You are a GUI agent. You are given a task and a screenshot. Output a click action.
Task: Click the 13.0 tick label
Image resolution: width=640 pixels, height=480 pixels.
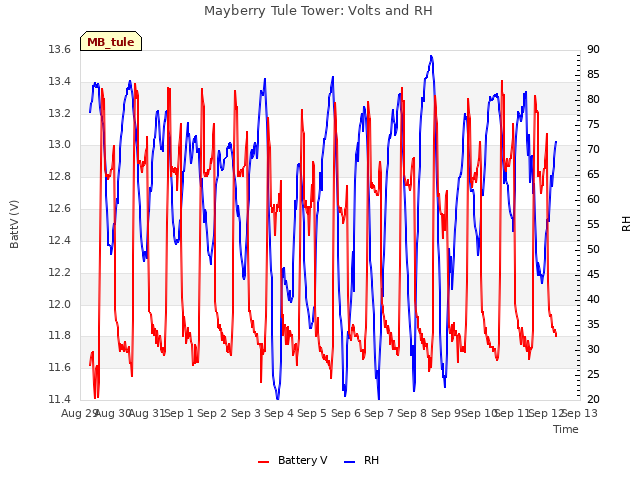pyautogui.click(x=59, y=144)
